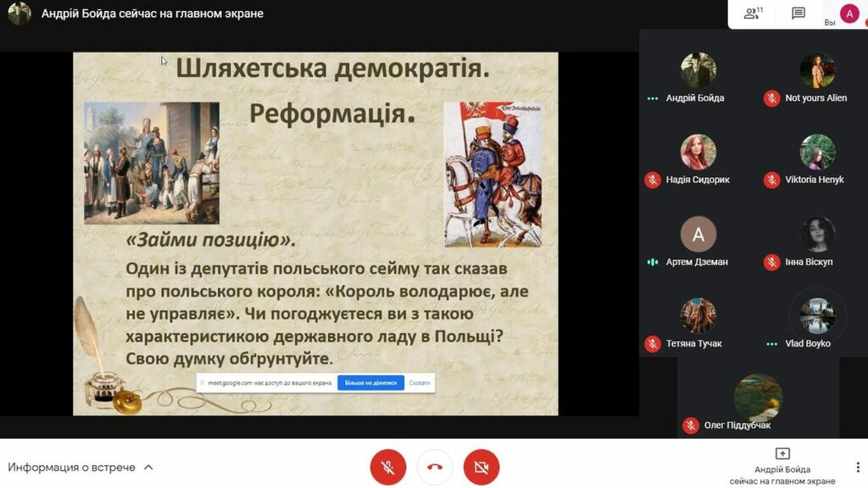
Task: Click the Більше не ділитися button
Action: (370, 383)
